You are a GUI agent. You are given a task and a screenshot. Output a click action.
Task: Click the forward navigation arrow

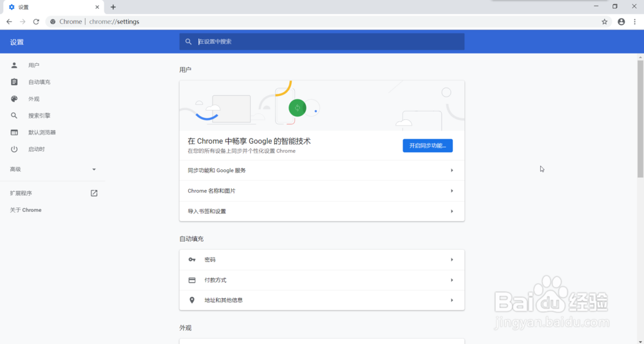pos(23,22)
